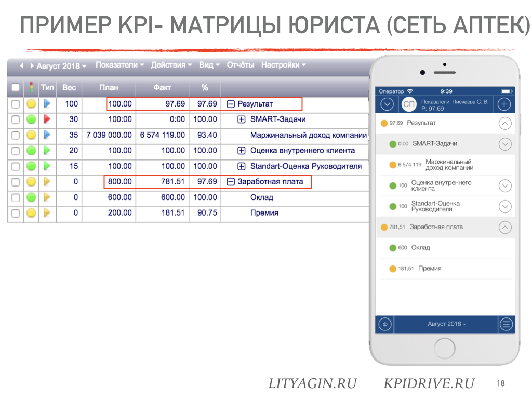Tick the checkbox for Результат row
The width and height of the screenshot is (532, 399).
pyautogui.click(x=16, y=104)
